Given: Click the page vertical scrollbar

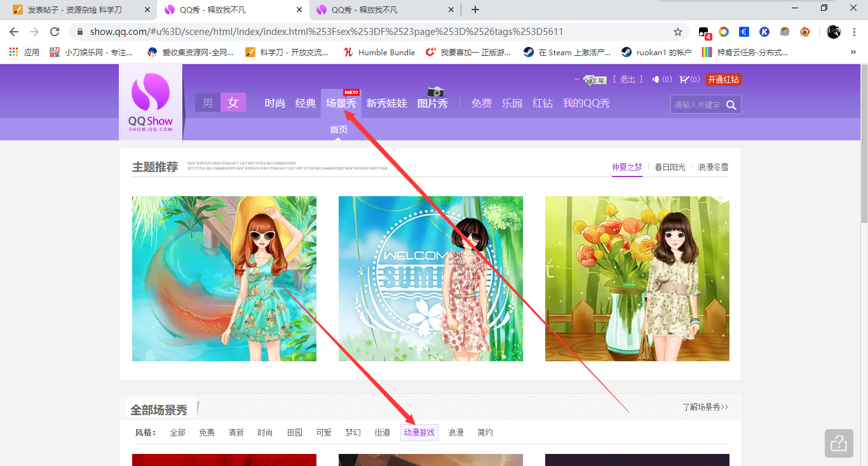Looking at the screenshot, I should pos(864,146).
